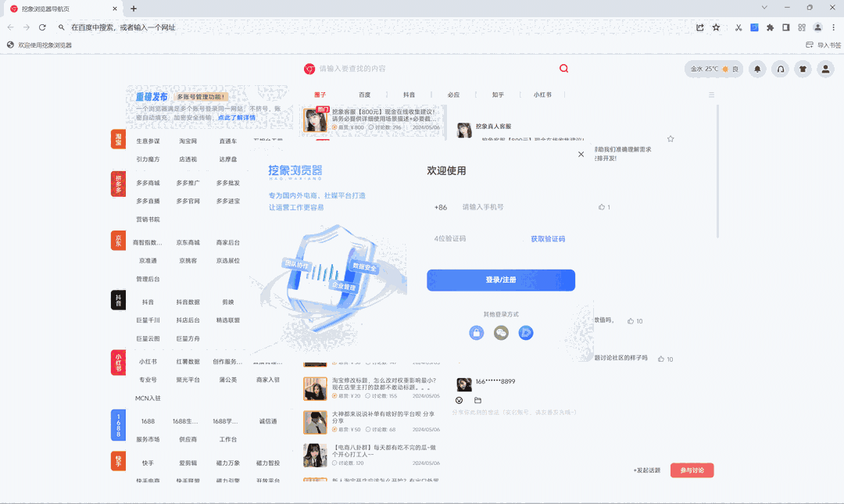The width and height of the screenshot is (844, 504).
Task: Select the 拼多多 sidebar icon
Action: coord(118,184)
